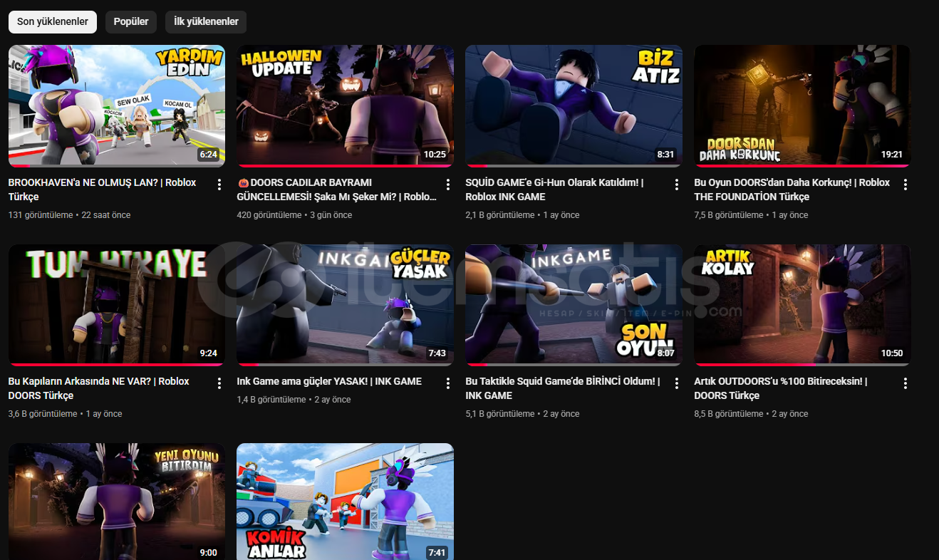Open video title BROOKHAVEN'a NE OLMUŞ LAN?

(103, 190)
